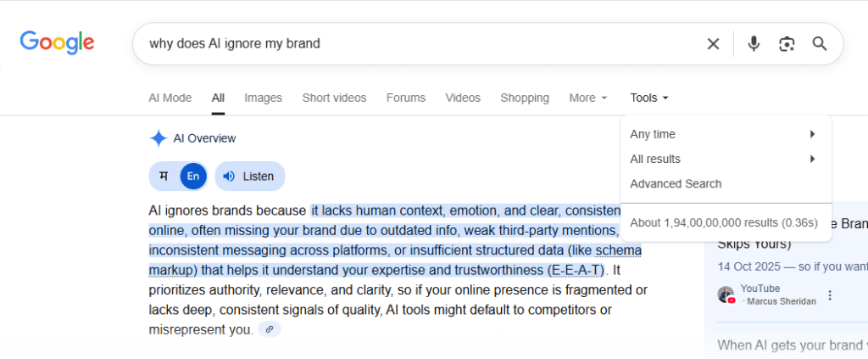This screenshot has height=359, width=868.
Task: Start voice search with microphone icon
Action: click(x=754, y=43)
